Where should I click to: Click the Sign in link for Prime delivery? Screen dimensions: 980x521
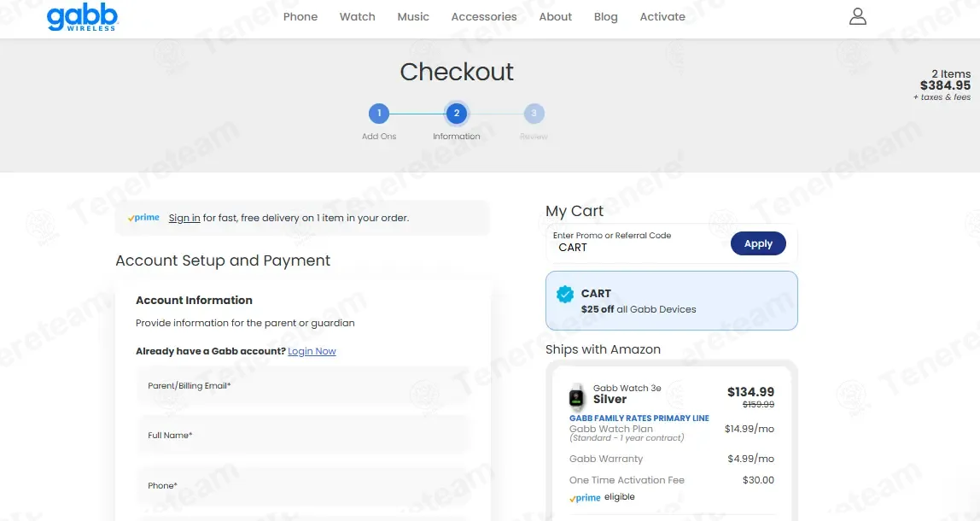click(x=184, y=218)
